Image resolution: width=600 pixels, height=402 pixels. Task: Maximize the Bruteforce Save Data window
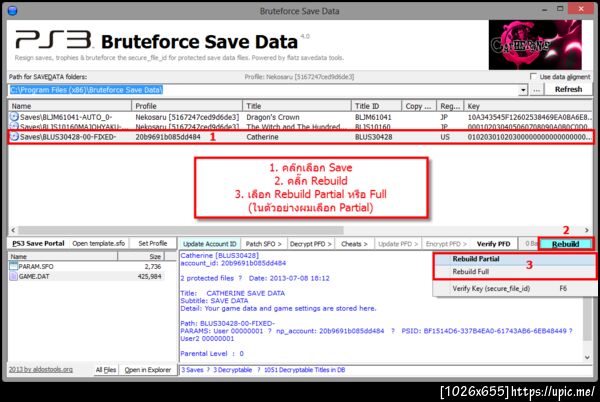(560, 9)
